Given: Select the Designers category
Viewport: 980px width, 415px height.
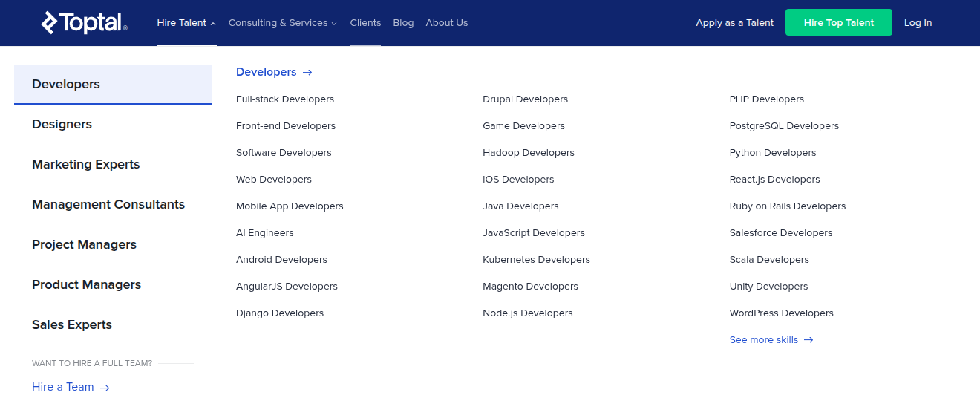Looking at the screenshot, I should pos(113,125).
